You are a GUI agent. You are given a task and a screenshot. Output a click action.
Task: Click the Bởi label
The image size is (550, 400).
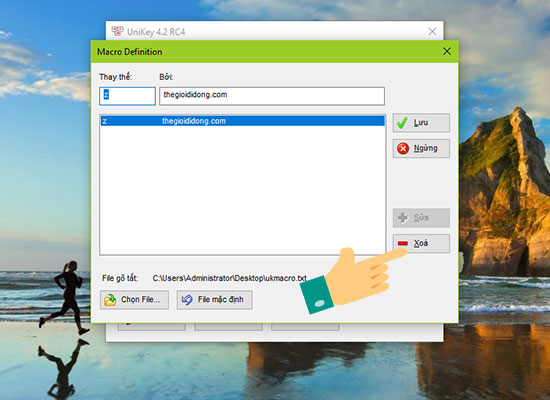[166, 76]
